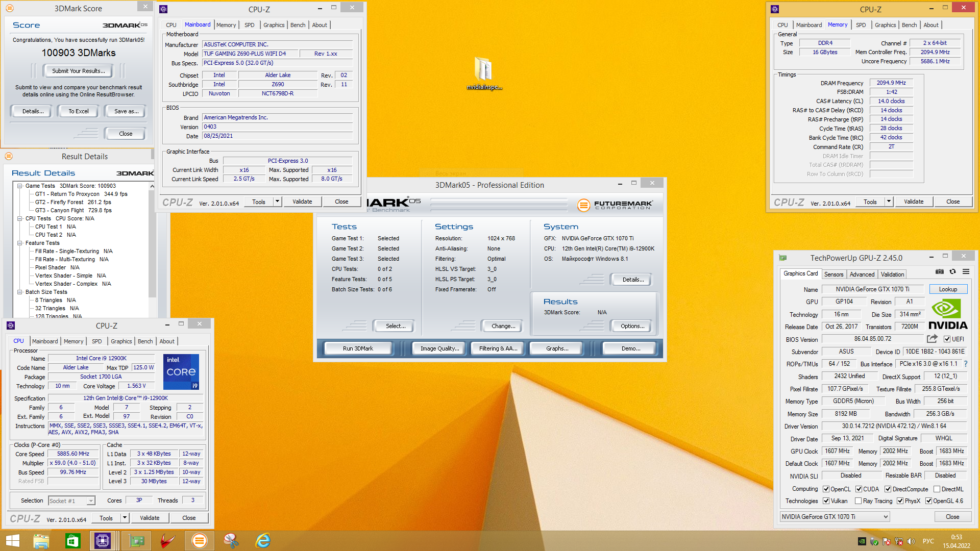Open the Tools dropdown arrow in the CPU-Z Mainboard window
This screenshot has width=980, height=551.
[277, 202]
